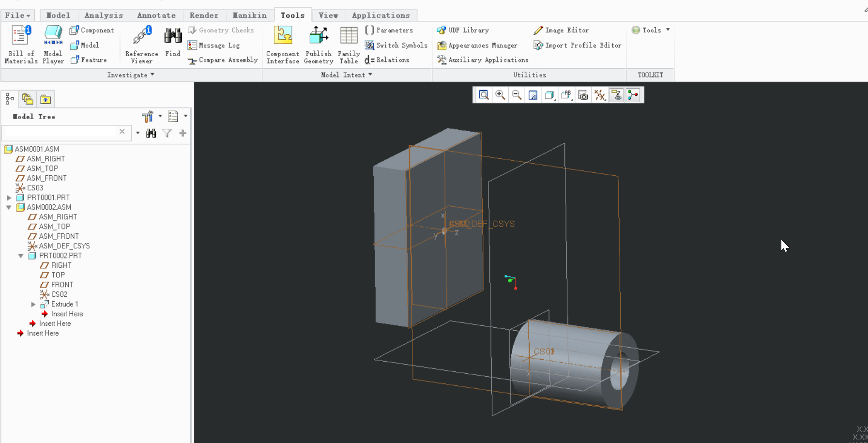Open Bill of Materials tool

pos(21,45)
